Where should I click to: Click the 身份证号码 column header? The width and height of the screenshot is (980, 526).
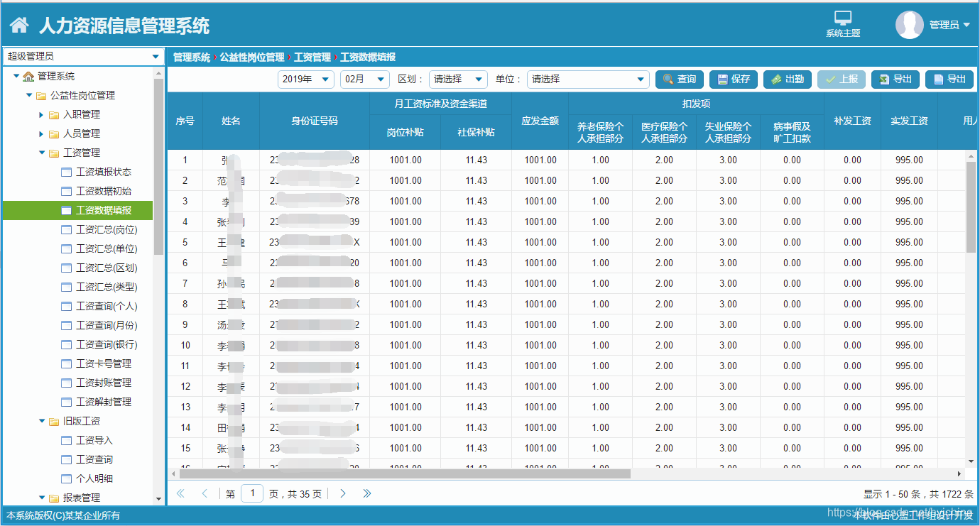pyautogui.click(x=315, y=121)
